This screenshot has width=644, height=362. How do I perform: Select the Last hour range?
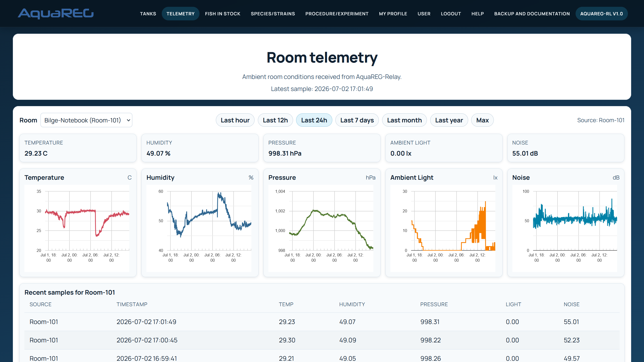pyautogui.click(x=235, y=120)
